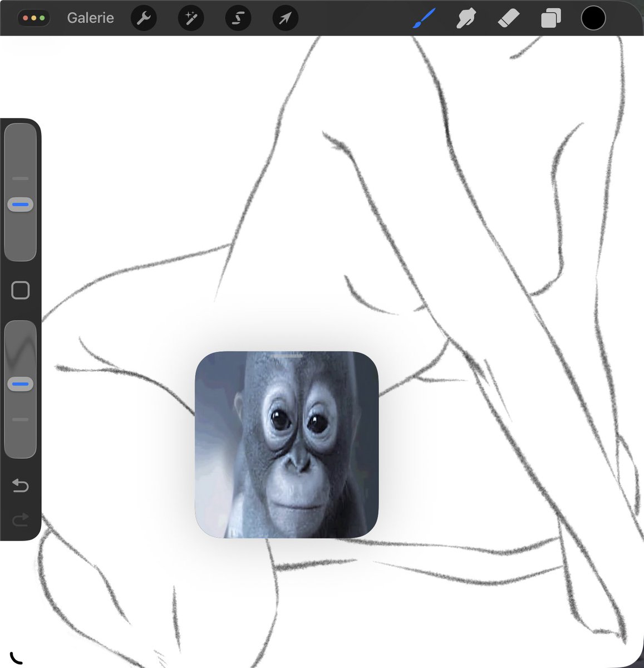Click the brush opacity slider handle
The height and width of the screenshot is (668, 644).
click(21, 384)
